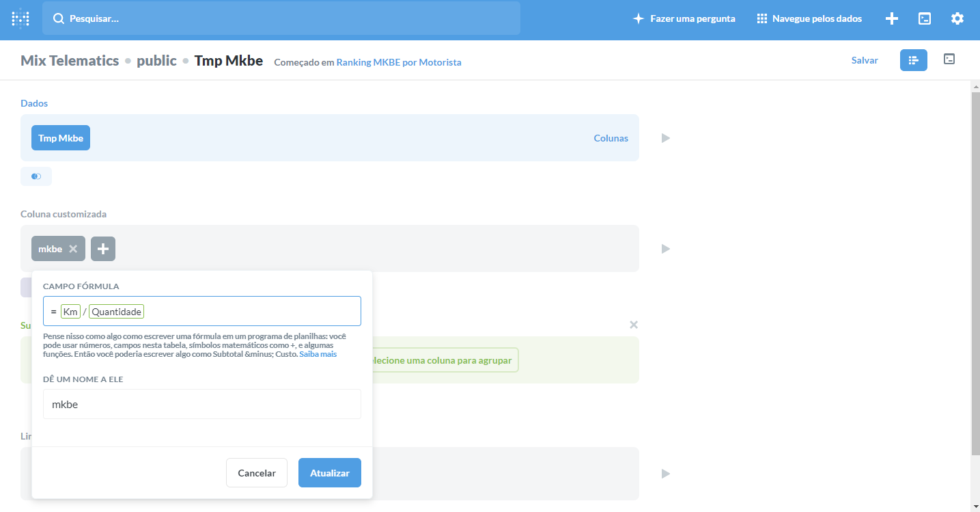Close the Sumarizar section
980x512 pixels.
pos(633,325)
